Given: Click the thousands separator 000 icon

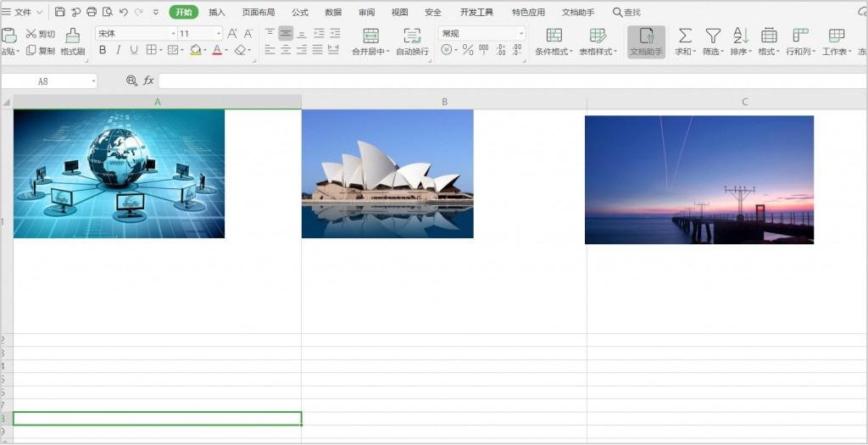Looking at the screenshot, I should pos(484,50).
